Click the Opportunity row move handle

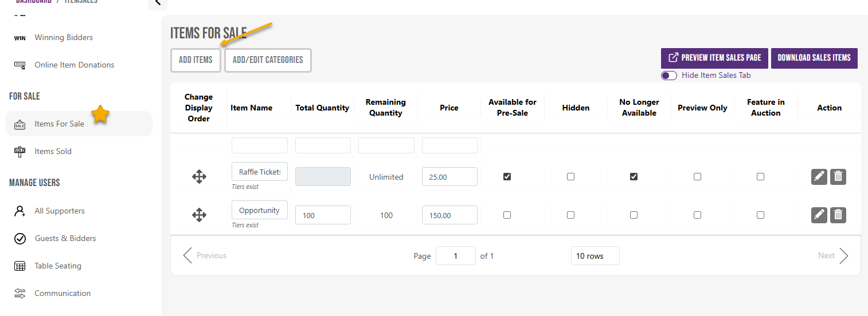tap(199, 215)
